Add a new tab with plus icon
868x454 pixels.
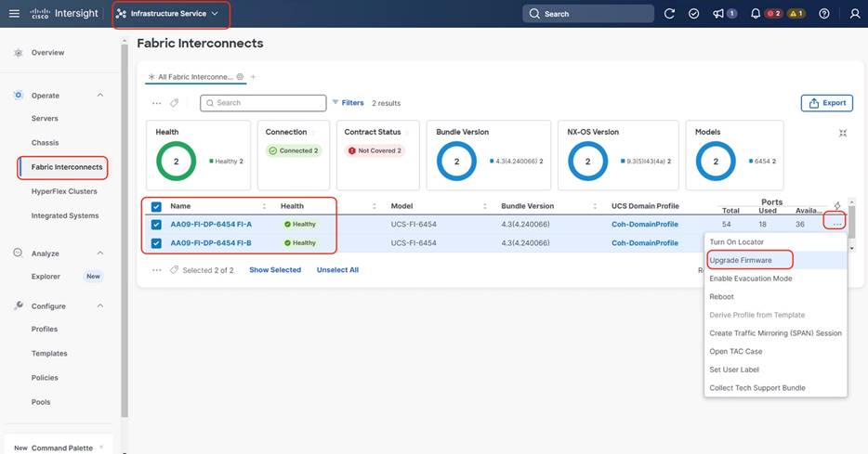(x=253, y=77)
